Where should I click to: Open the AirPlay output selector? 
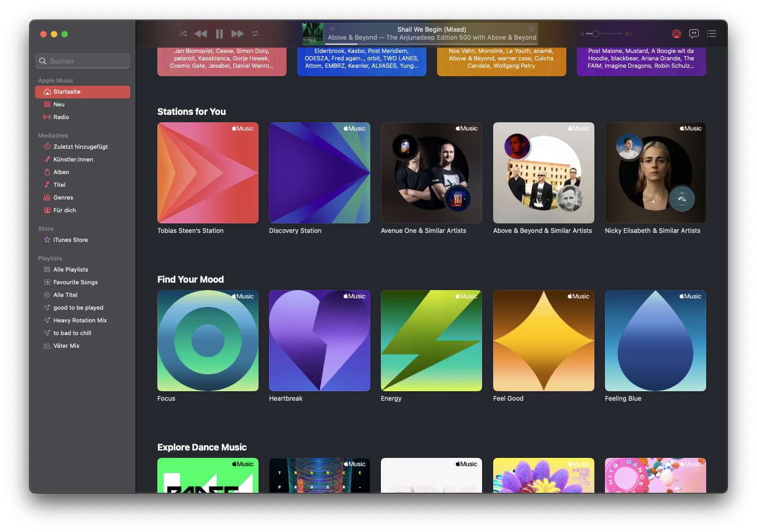(x=676, y=34)
